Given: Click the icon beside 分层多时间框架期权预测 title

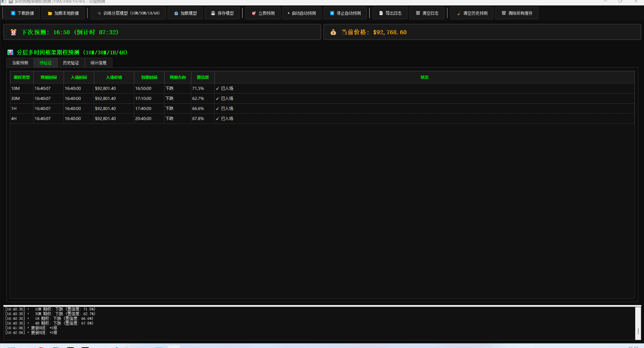Looking at the screenshot, I should click(10, 53).
